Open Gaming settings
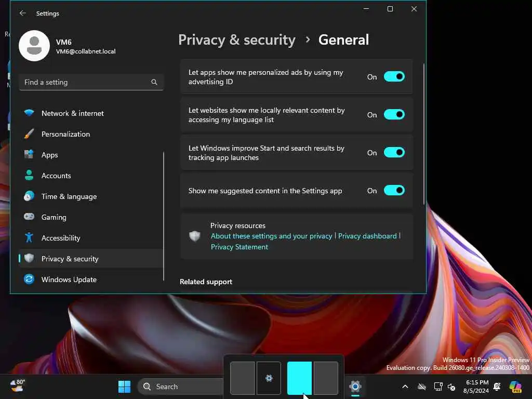Viewport: 532px width, 399px height. click(91, 217)
